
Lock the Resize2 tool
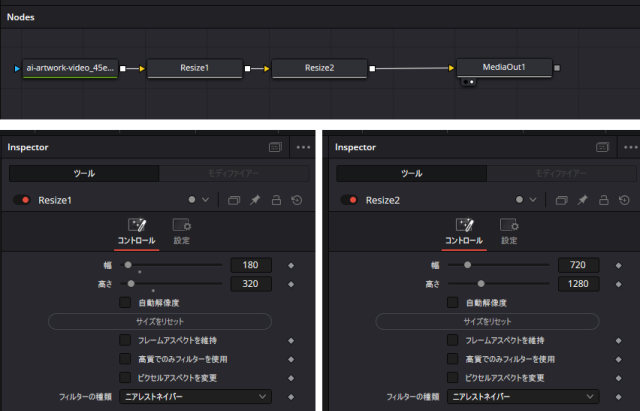[604, 200]
